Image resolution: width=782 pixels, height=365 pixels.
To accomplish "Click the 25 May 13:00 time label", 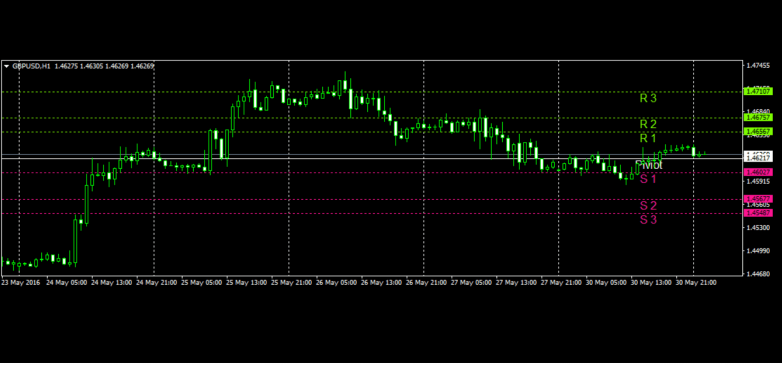I will pos(246,283).
